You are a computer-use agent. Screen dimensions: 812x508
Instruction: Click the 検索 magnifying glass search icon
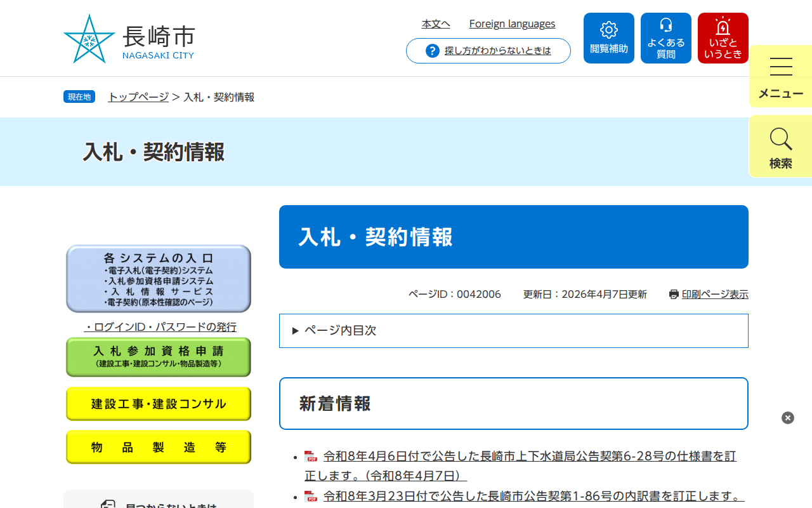780,139
